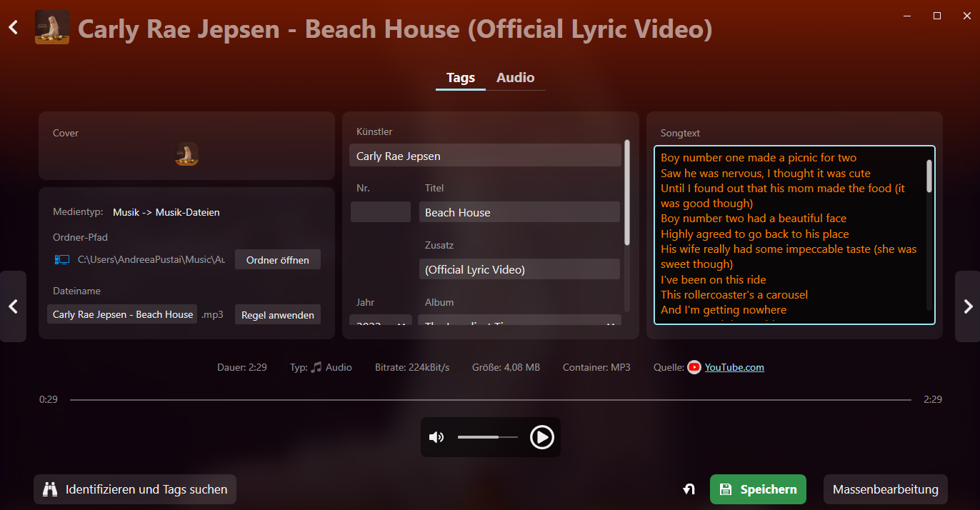Click the music note icon beside Typ
Screen dimensions: 980x510
click(x=316, y=367)
